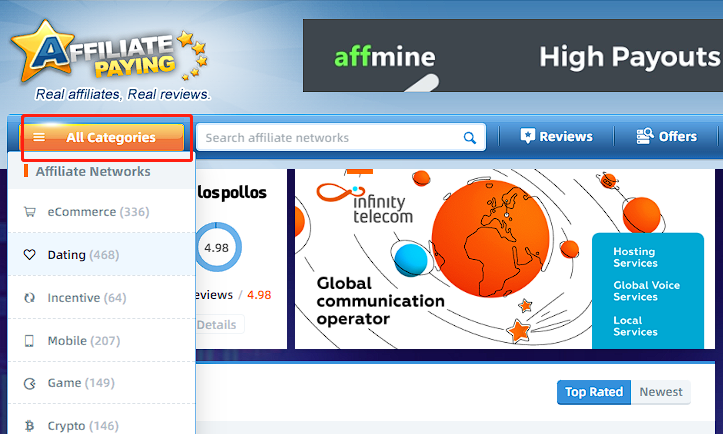Click Hosting Services in infinity telecom ad
Viewport: 723px width, 434px height.
point(635,257)
